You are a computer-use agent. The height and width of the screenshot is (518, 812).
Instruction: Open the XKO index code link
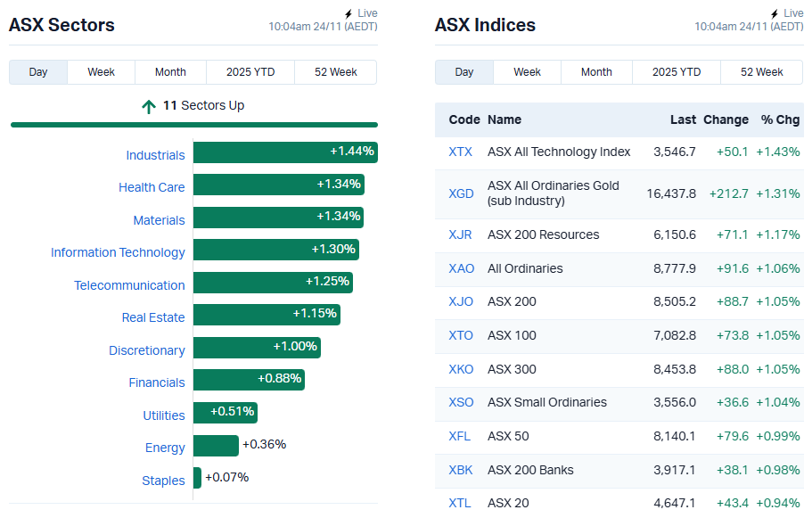[461, 369]
